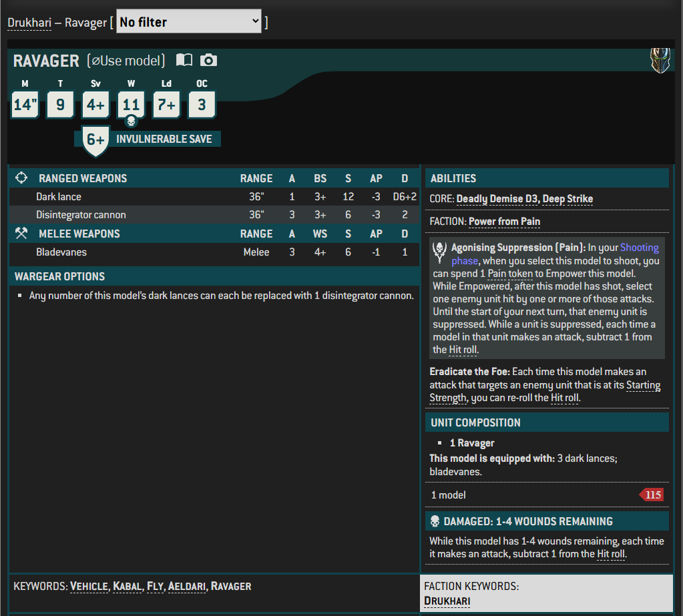The image size is (683, 616).
Task: Click the Agonising Suppression pain icon
Action: click(x=439, y=252)
